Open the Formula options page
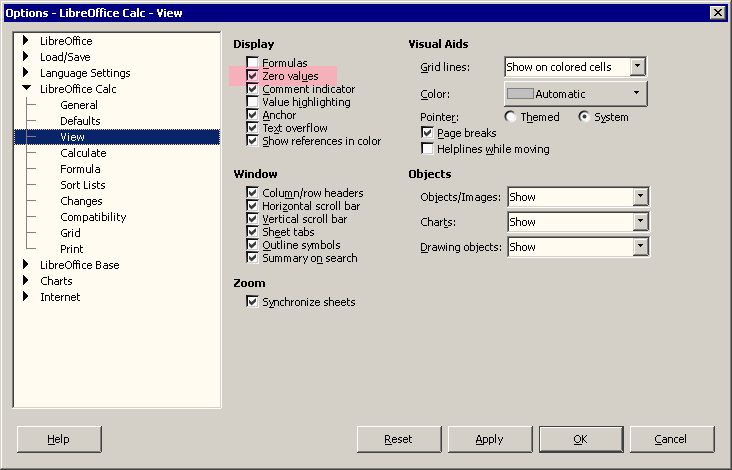This screenshot has width=732, height=470. (80, 169)
